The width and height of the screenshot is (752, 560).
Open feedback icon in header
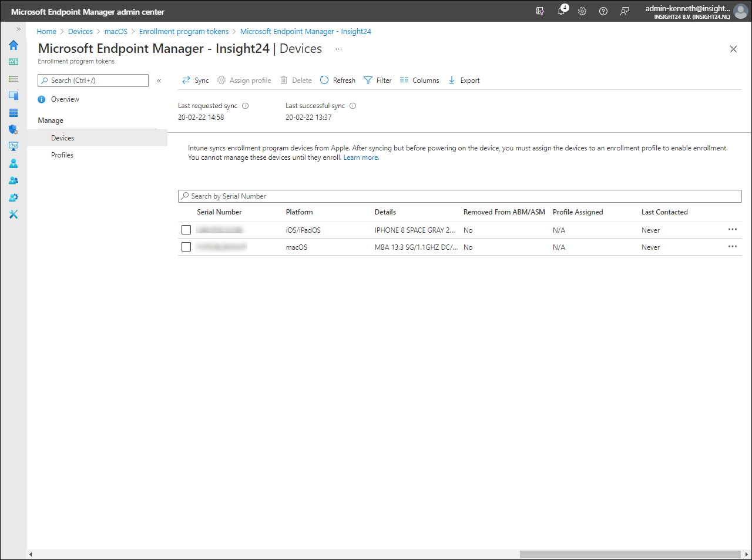625,11
